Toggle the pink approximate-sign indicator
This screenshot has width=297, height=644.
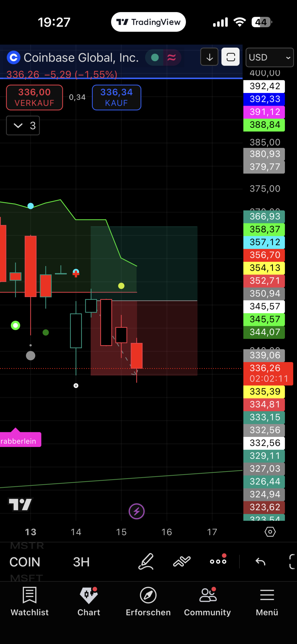click(172, 57)
